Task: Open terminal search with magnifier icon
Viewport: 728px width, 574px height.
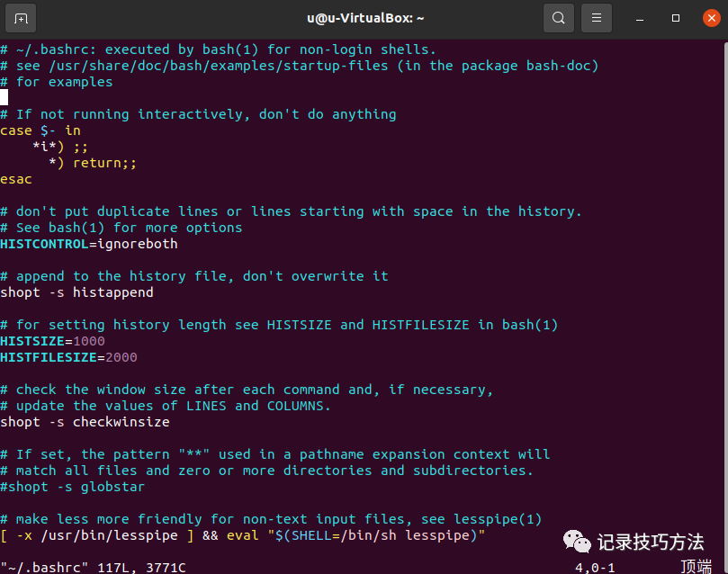Action: click(x=559, y=19)
